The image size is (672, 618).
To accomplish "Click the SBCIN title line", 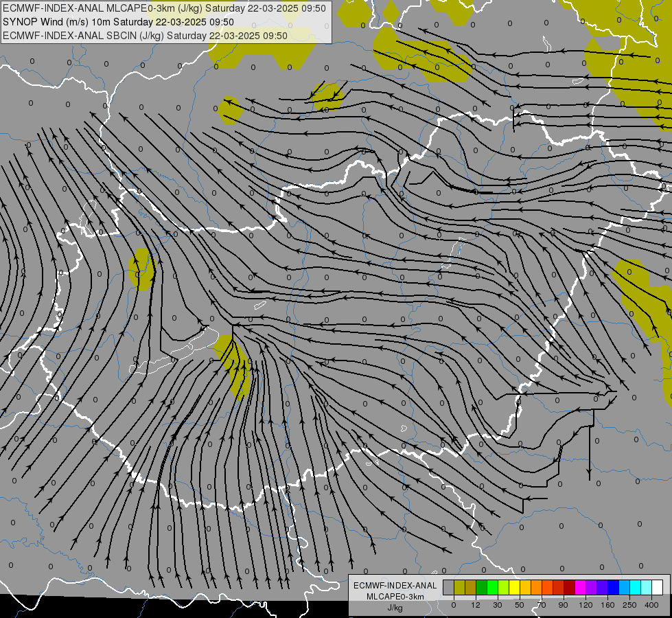I will click(145, 36).
